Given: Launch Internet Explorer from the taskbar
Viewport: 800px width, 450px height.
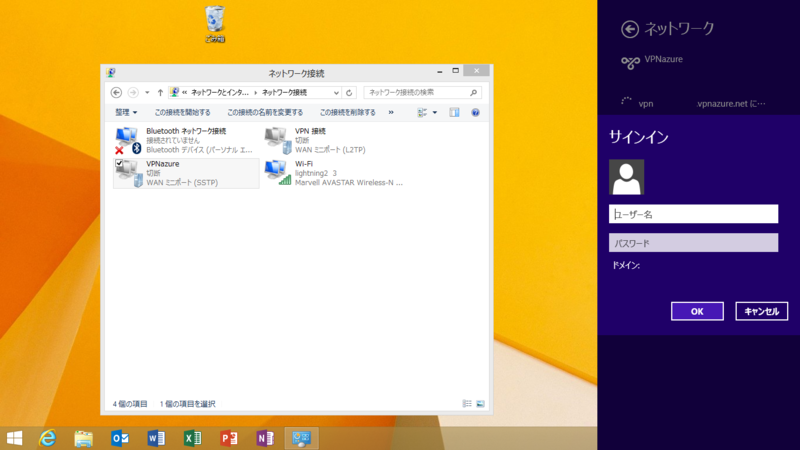Looking at the screenshot, I should click(47, 438).
